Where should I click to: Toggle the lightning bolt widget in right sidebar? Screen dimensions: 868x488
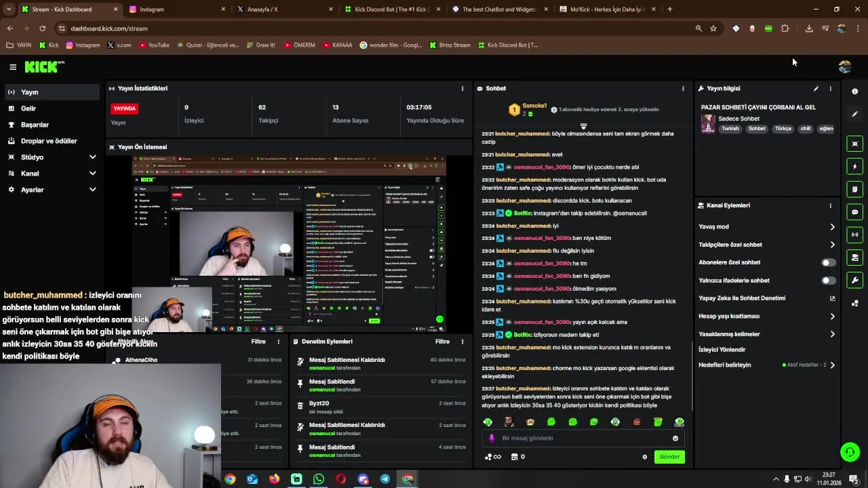coord(854,167)
